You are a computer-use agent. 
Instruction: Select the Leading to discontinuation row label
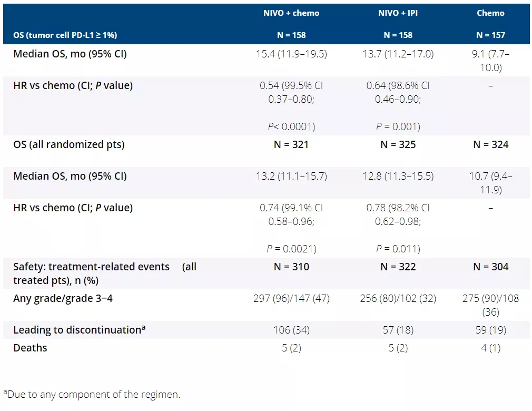(x=79, y=330)
